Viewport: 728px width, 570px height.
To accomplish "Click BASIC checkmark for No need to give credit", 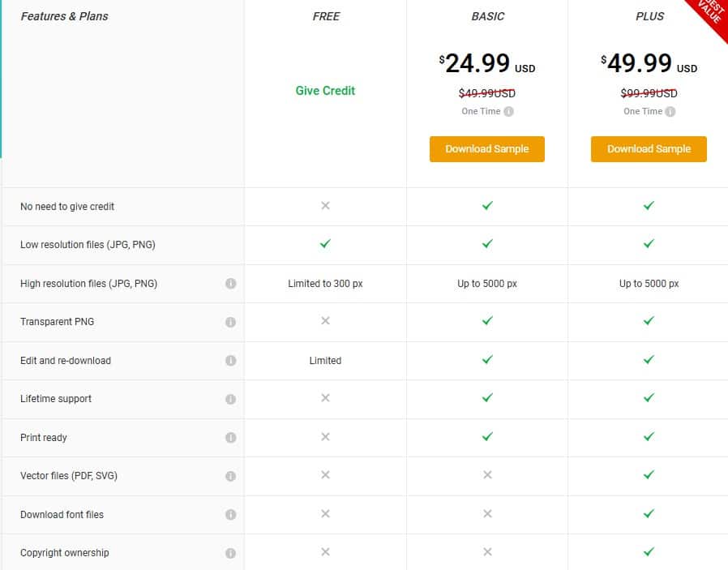I will click(x=487, y=205).
